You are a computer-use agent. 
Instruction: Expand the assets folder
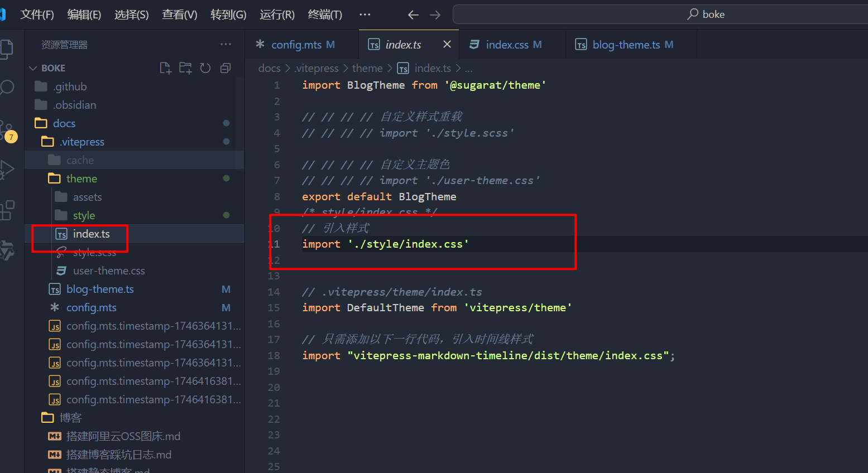pyautogui.click(x=87, y=197)
